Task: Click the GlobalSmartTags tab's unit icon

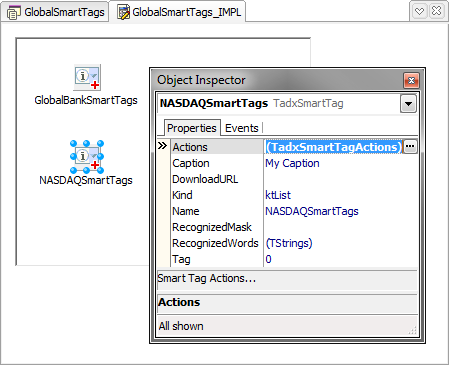Action: (x=14, y=13)
